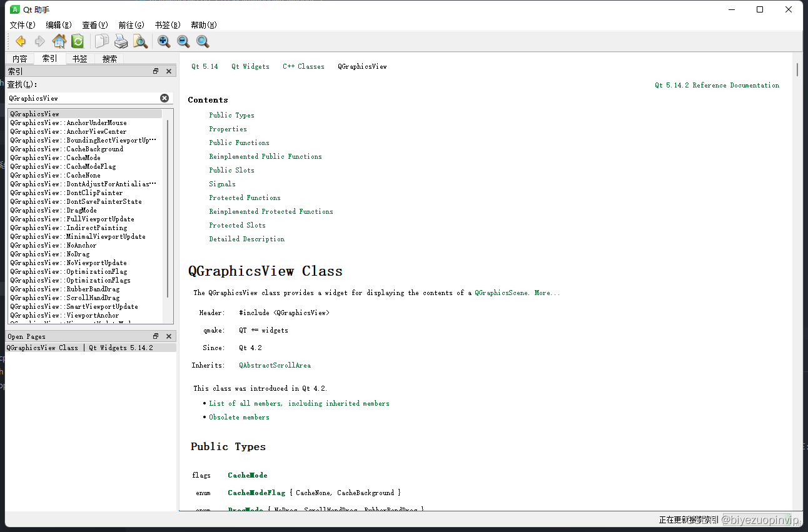Close the Open Pages panel
The width and height of the screenshot is (808, 532).
coord(169,336)
